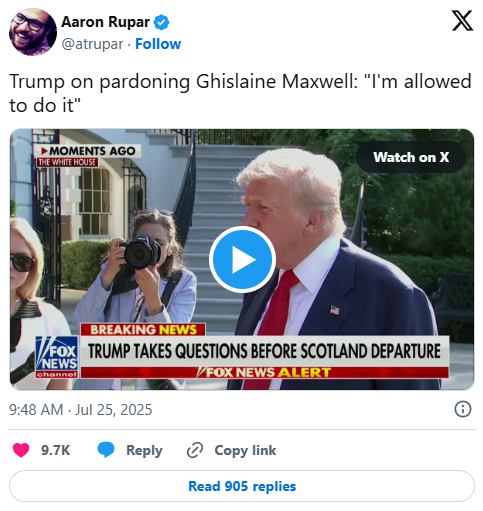Viewport: 483px width, 511px height.
Task: Like the tweet with the heart icon
Action: pos(21,450)
